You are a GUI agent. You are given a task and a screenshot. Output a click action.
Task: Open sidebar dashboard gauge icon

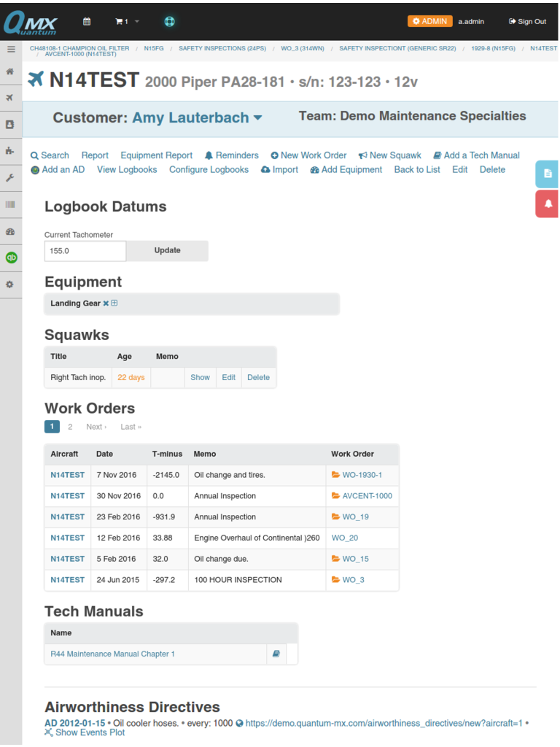pos(10,231)
